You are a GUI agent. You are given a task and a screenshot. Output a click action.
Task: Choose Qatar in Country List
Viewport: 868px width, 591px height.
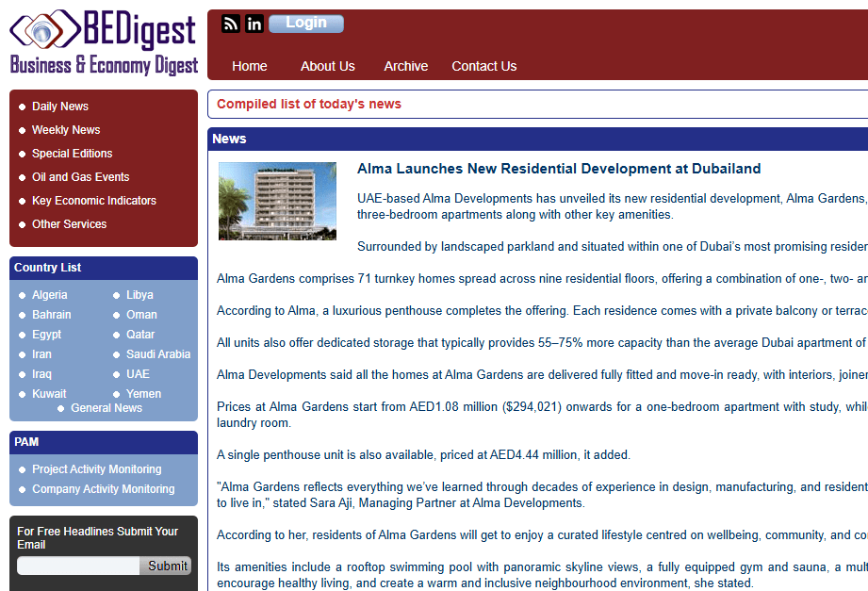point(140,335)
